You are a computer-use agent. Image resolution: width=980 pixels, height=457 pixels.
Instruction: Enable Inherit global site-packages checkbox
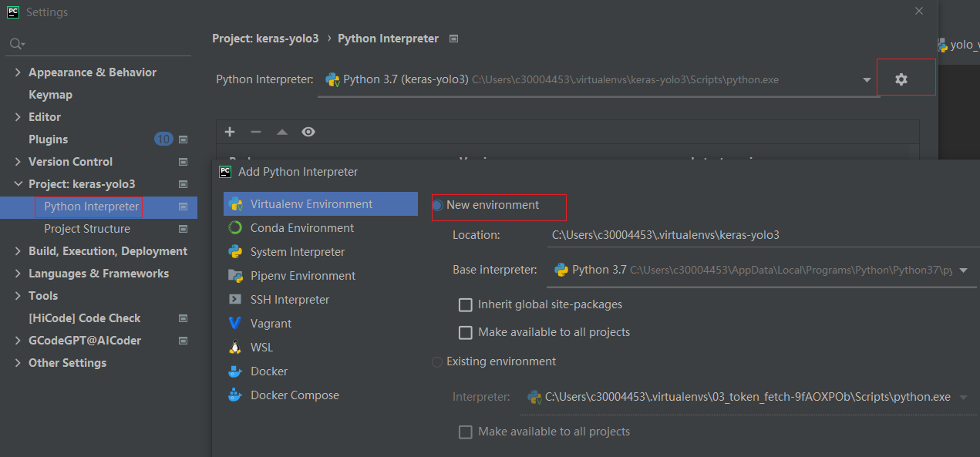pos(466,305)
